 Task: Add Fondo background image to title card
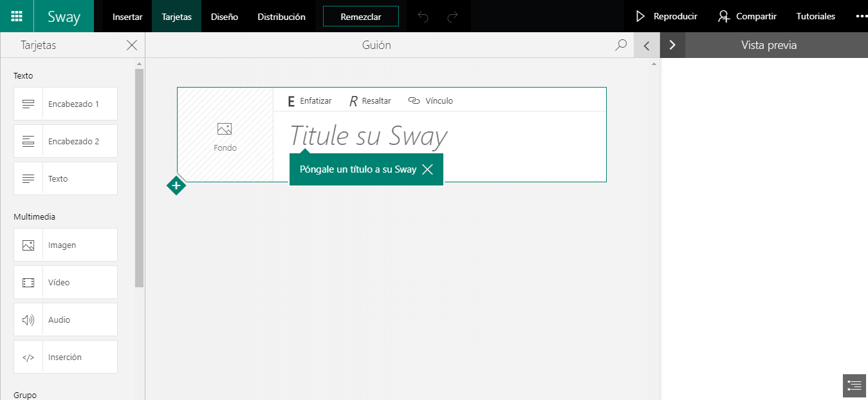coord(225,135)
